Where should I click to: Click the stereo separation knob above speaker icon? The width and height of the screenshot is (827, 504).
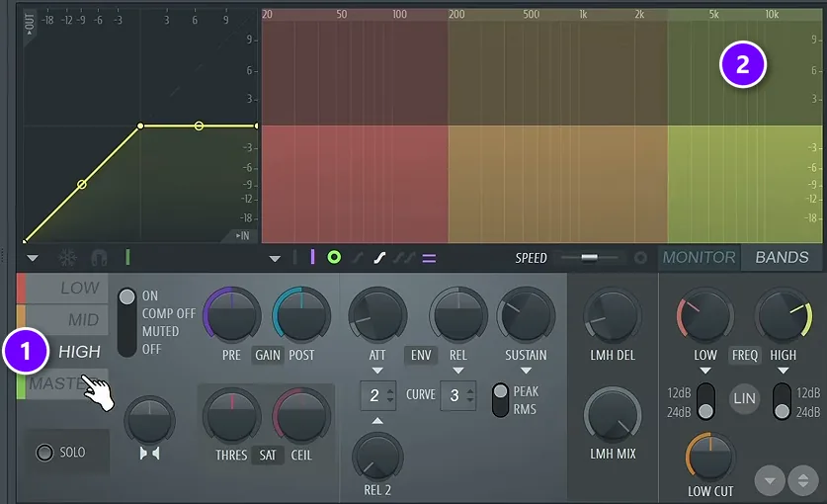(150, 421)
